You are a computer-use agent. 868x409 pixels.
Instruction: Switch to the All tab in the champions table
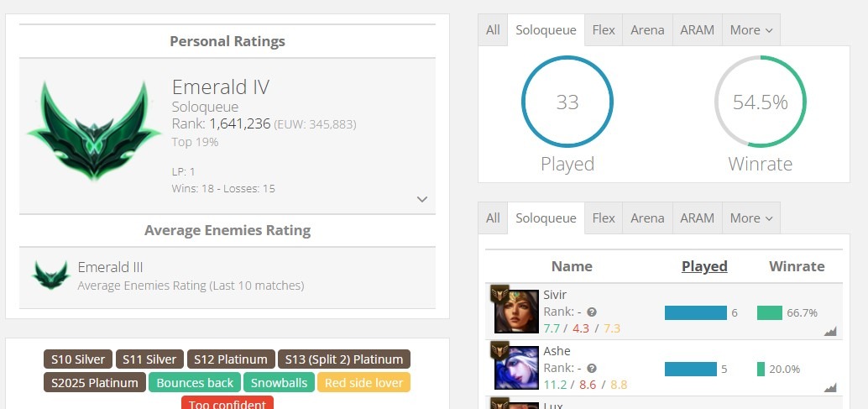click(493, 218)
